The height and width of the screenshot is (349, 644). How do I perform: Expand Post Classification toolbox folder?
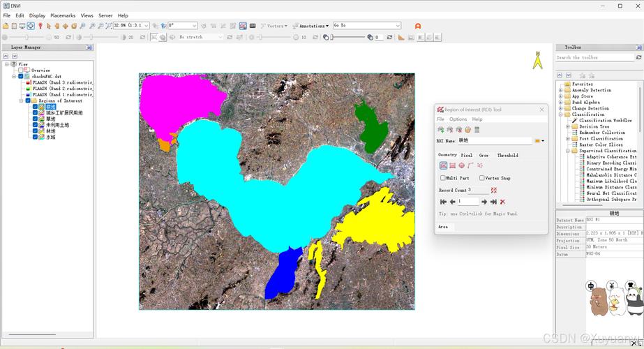point(568,138)
